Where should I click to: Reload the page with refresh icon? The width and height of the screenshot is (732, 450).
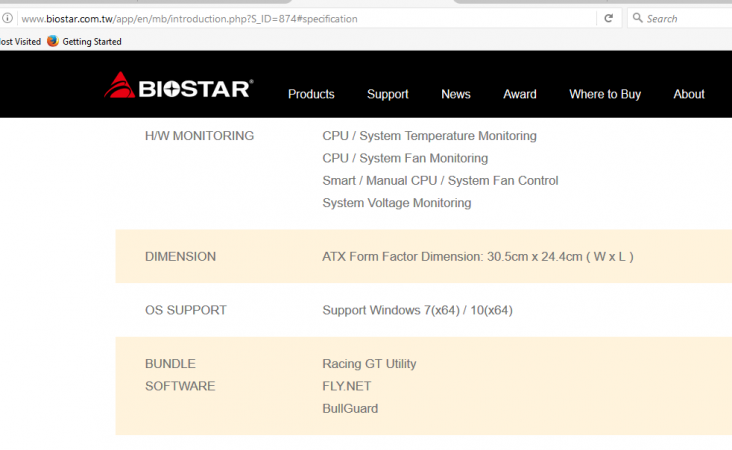click(x=608, y=18)
